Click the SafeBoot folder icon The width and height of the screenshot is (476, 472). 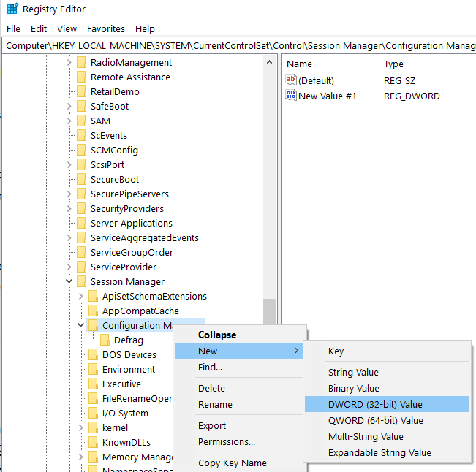click(x=81, y=106)
